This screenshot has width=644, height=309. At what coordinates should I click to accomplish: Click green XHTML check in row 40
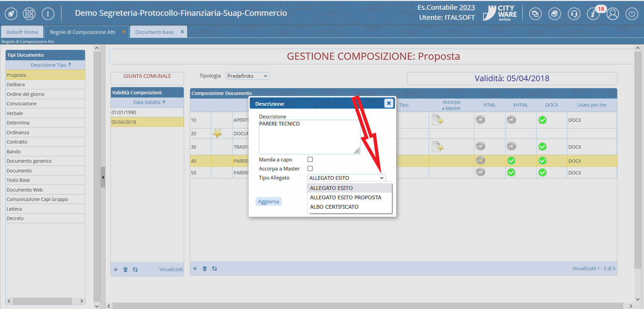coord(511,161)
